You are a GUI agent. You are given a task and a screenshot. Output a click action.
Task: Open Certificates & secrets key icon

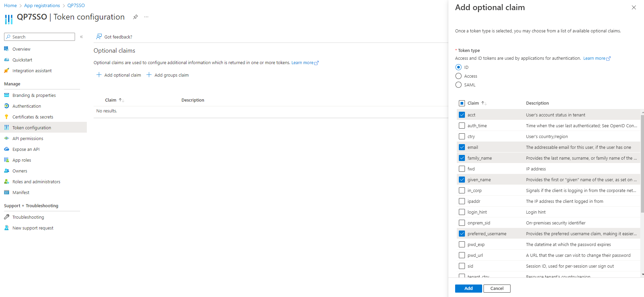tap(6, 117)
